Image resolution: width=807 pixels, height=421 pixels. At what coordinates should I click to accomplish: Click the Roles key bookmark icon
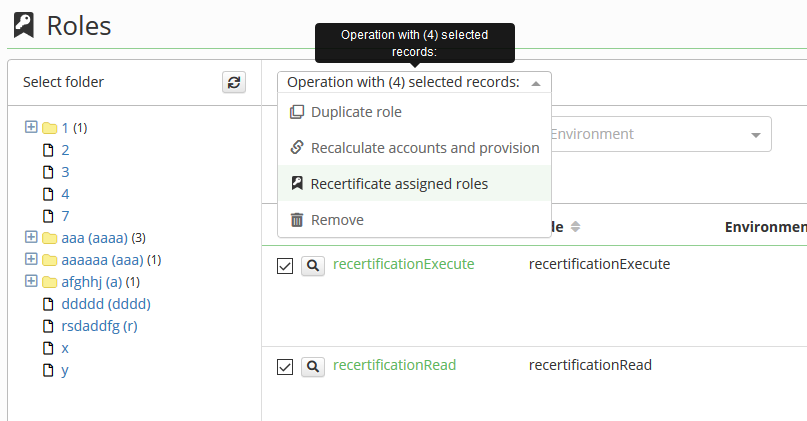point(24,25)
